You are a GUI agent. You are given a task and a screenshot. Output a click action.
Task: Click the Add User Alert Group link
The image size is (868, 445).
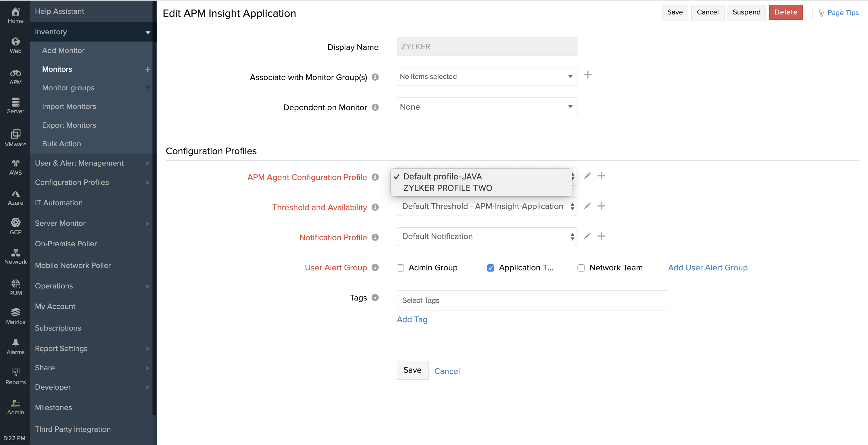tap(708, 268)
